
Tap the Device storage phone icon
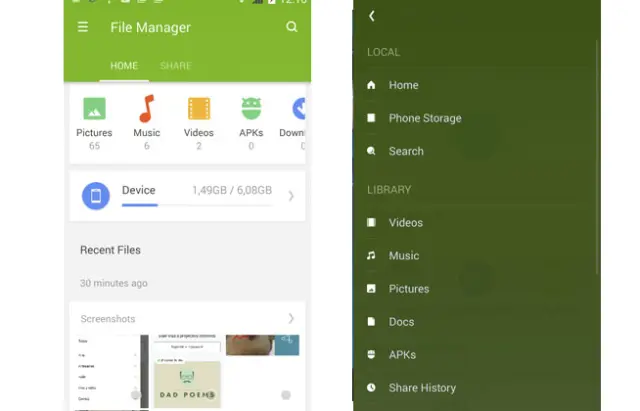(96, 196)
